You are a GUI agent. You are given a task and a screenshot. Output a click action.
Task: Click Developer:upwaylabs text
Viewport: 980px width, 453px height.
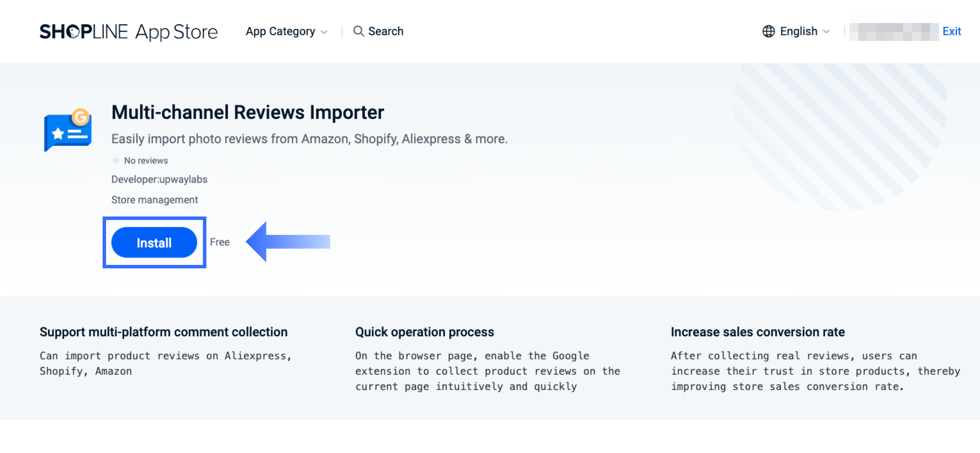click(x=159, y=179)
